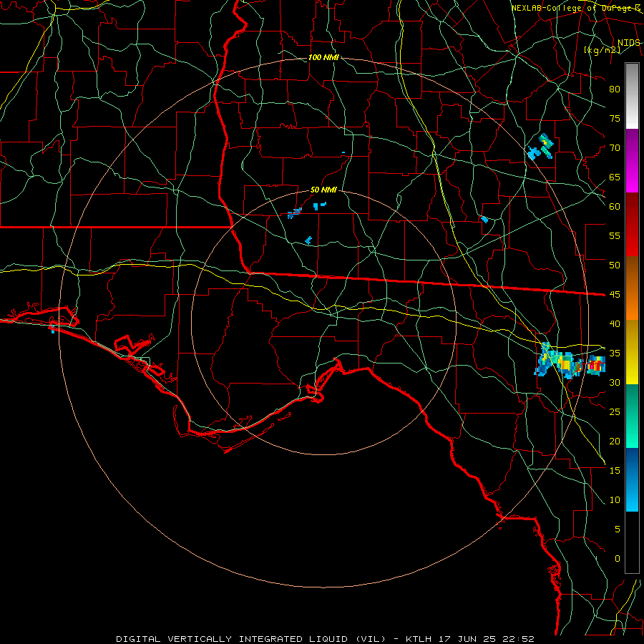644x644 pixels.
Task: Click the tiny blue echo on the far-left coastline
Action: coord(52,329)
